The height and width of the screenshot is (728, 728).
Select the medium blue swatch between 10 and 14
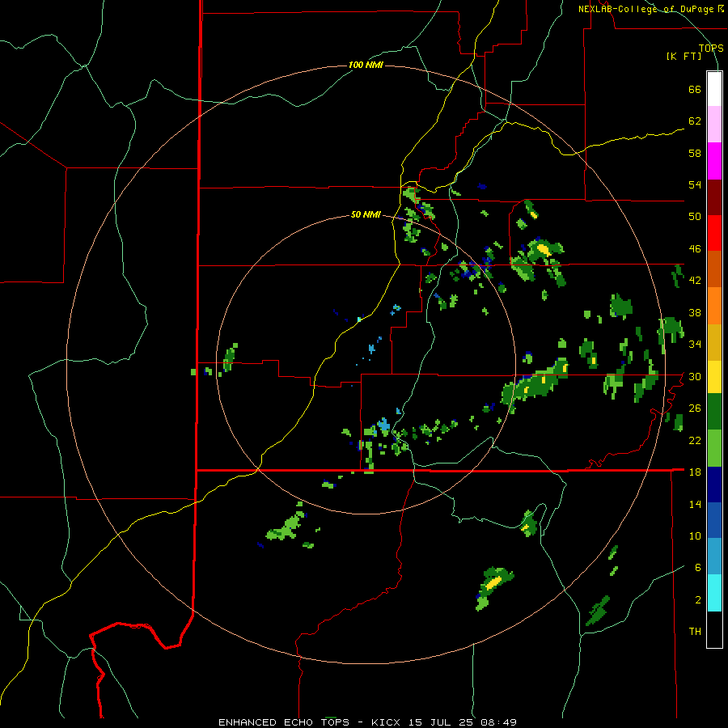click(714, 521)
